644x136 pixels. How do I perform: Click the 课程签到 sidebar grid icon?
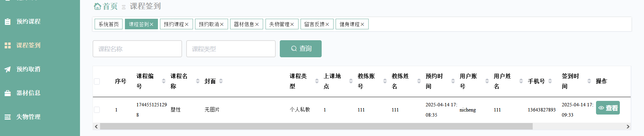7,45
